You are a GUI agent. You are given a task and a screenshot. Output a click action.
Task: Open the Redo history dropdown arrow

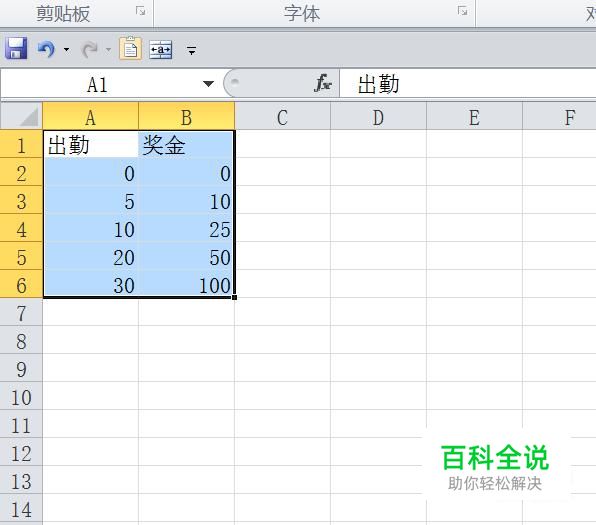click(108, 49)
